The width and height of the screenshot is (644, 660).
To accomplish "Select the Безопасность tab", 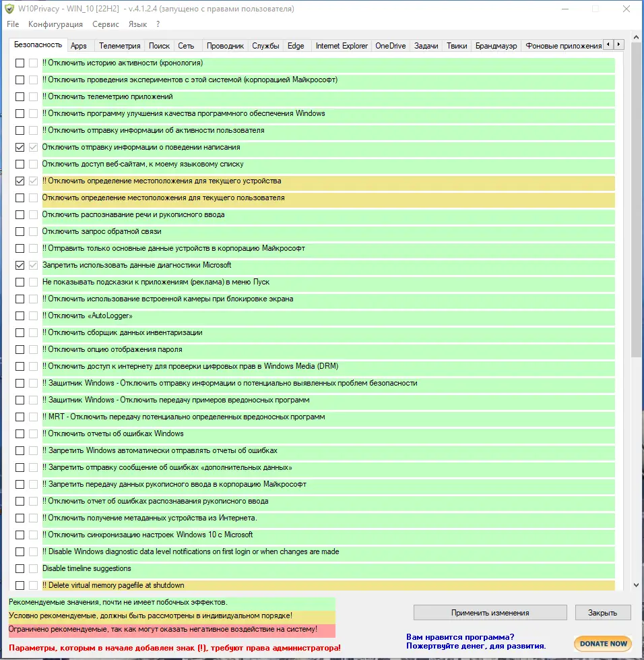I will coord(38,44).
